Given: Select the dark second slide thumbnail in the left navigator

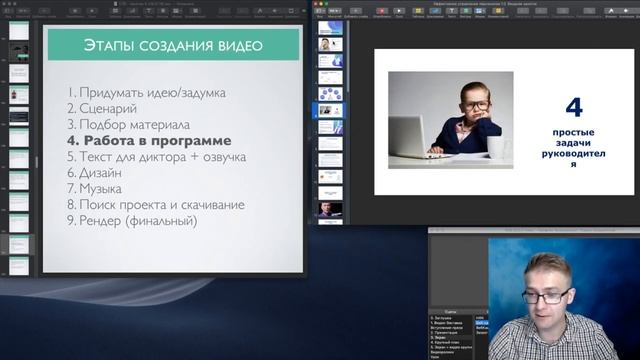Looking at the screenshot, I should click(19, 52).
